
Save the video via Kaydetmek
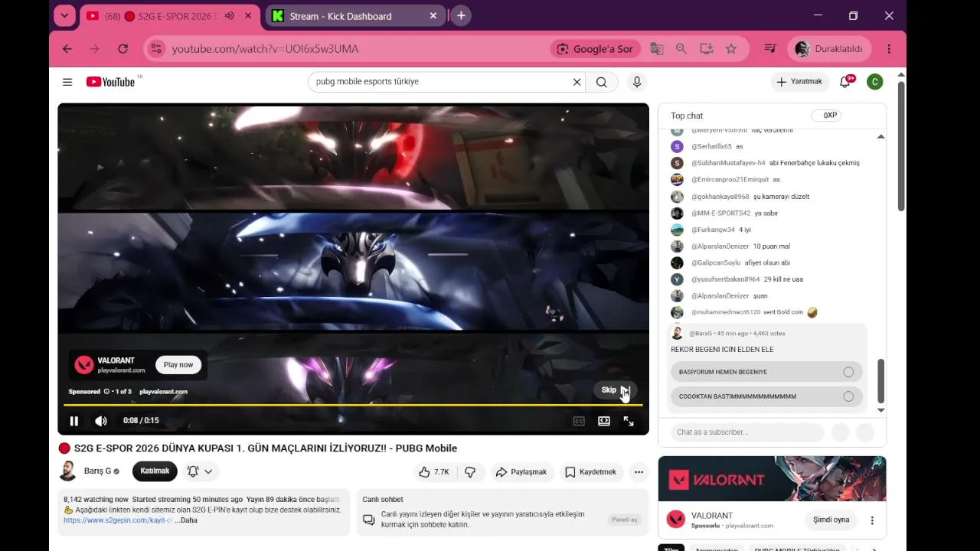pyautogui.click(x=590, y=472)
